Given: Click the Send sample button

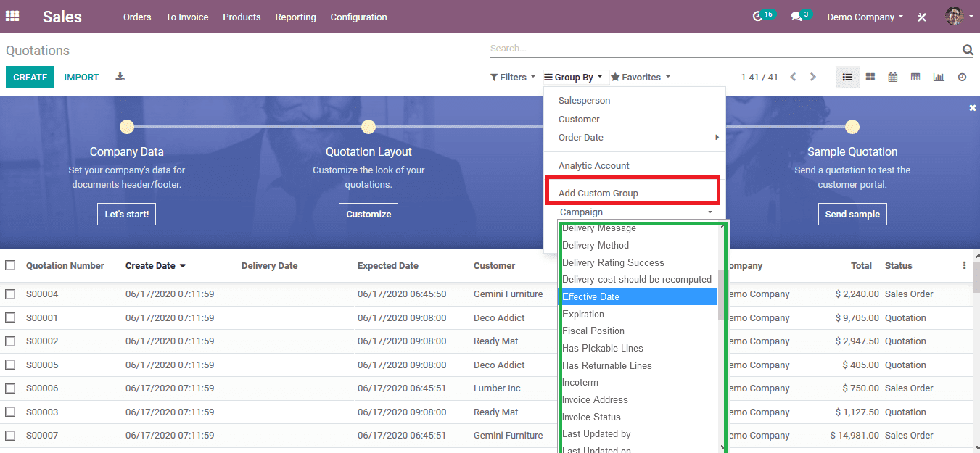Looking at the screenshot, I should (x=852, y=214).
